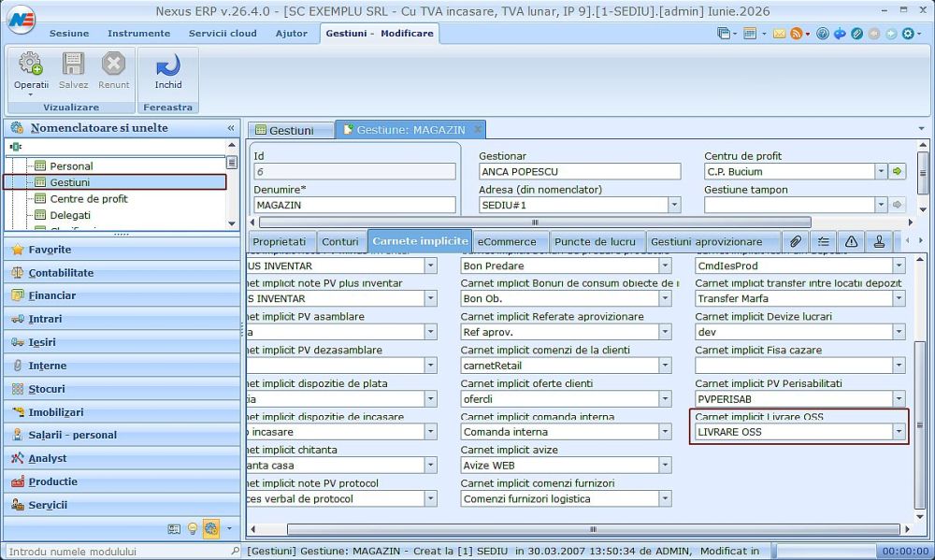Switch to the Conturi tab
This screenshot has height=560, width=935.
(340, 241)
